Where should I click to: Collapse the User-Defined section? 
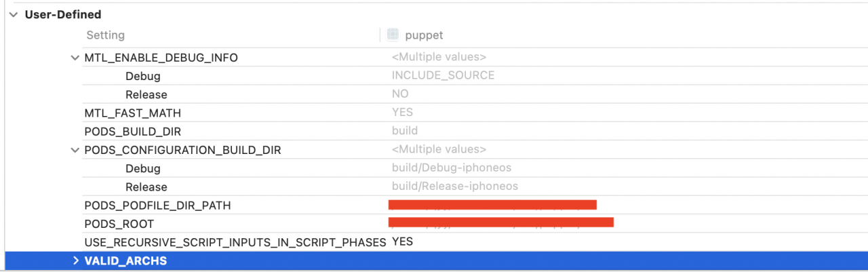point(14,14)
